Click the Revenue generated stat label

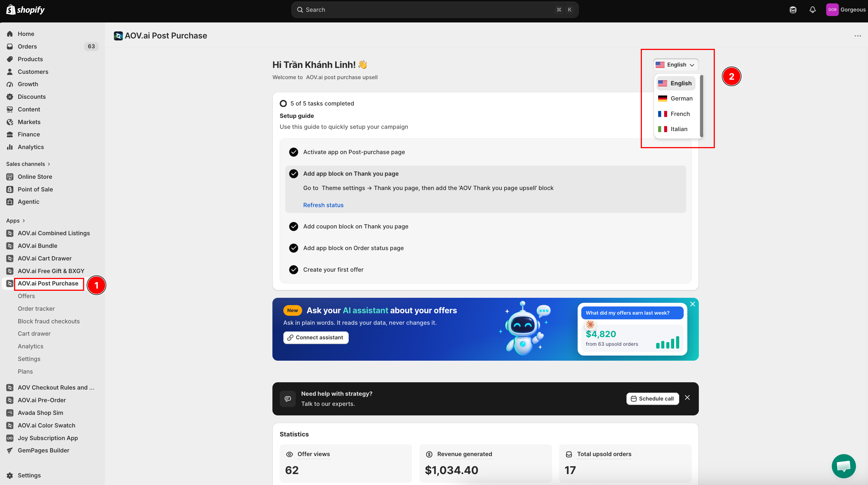pos(464,454)
